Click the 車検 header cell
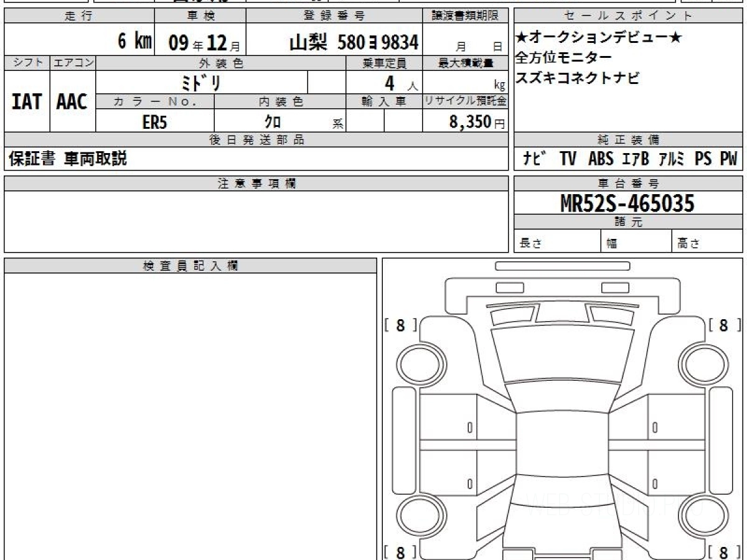 pos(200,16)
